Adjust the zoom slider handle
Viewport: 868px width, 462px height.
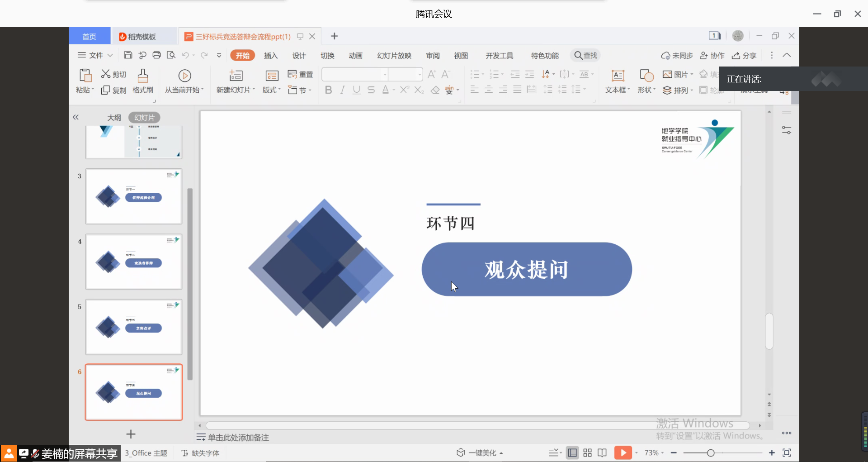point(711,452)
